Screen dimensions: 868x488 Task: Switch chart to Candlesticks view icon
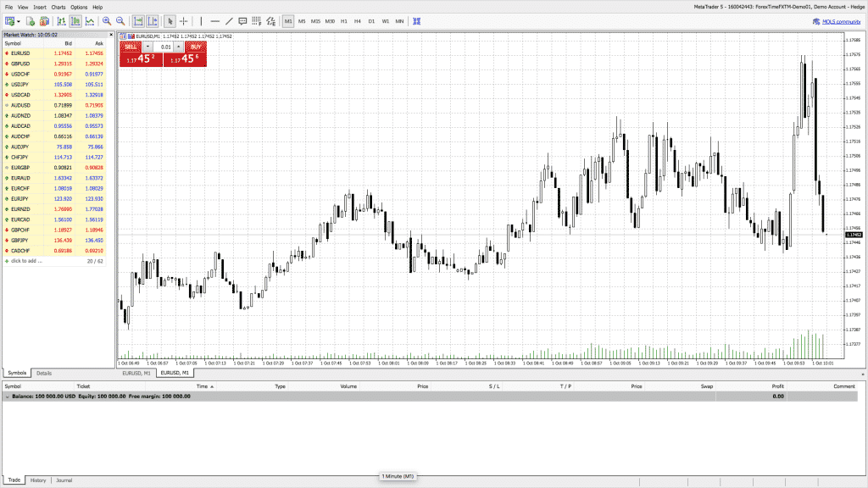pos(75,20)
